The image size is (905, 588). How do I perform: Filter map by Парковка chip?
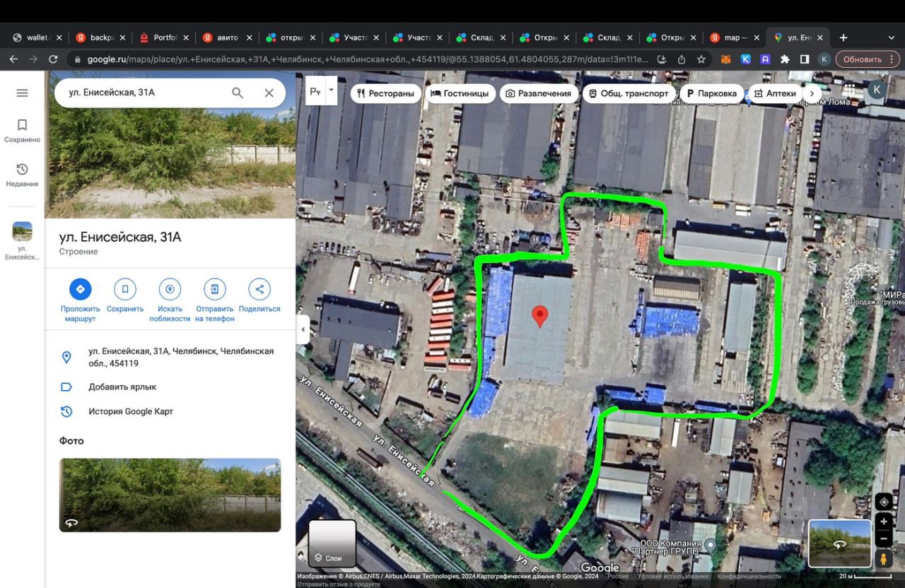[711, 93]
